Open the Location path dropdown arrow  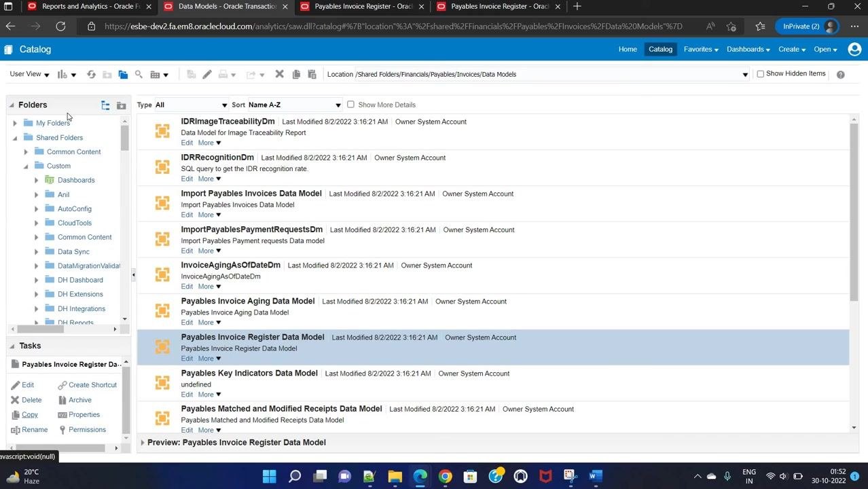point(745,75)
